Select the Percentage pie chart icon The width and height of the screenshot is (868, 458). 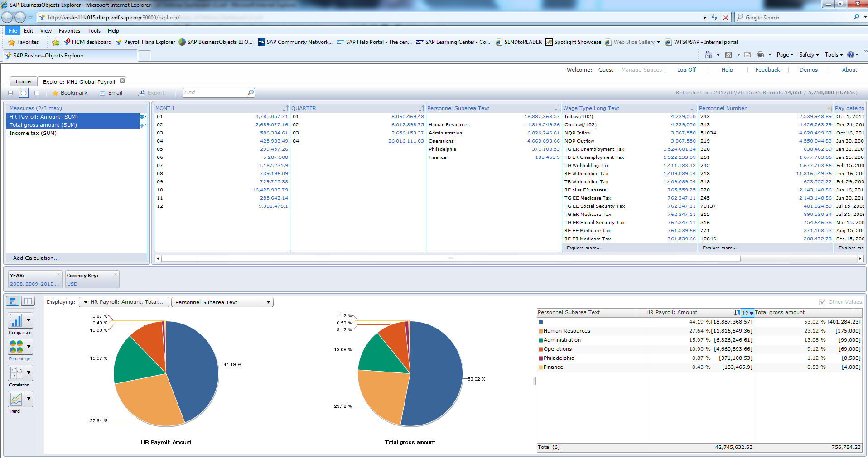(x=16, y=347)
